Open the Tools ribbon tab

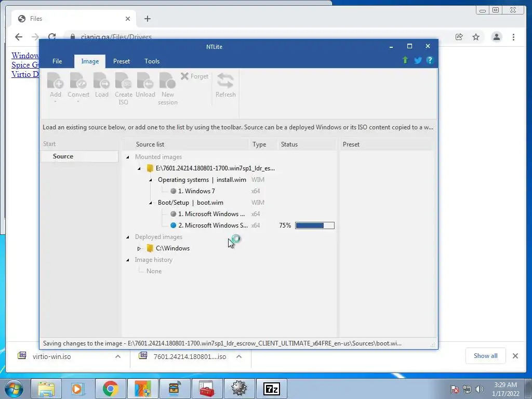coord(152,61)
